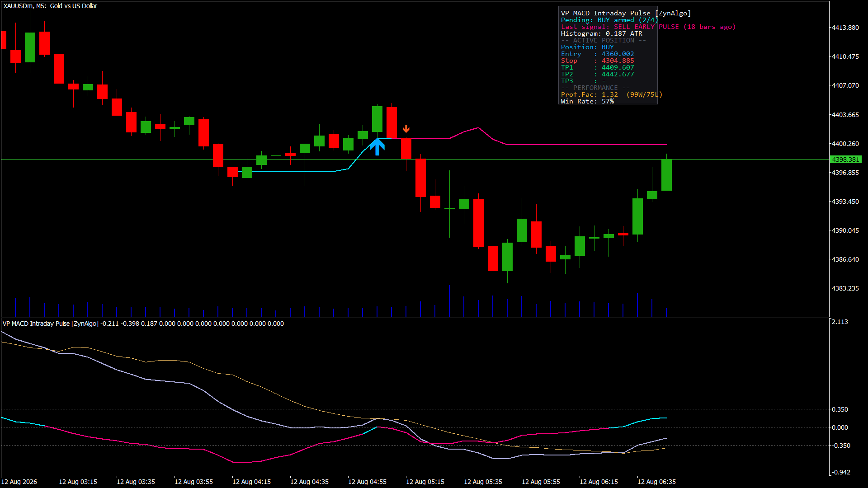This screenshot has width=868, height=488.
Task: Click the Stop value 4304.885
Action: pyautogui.click(x=618, y=61)
